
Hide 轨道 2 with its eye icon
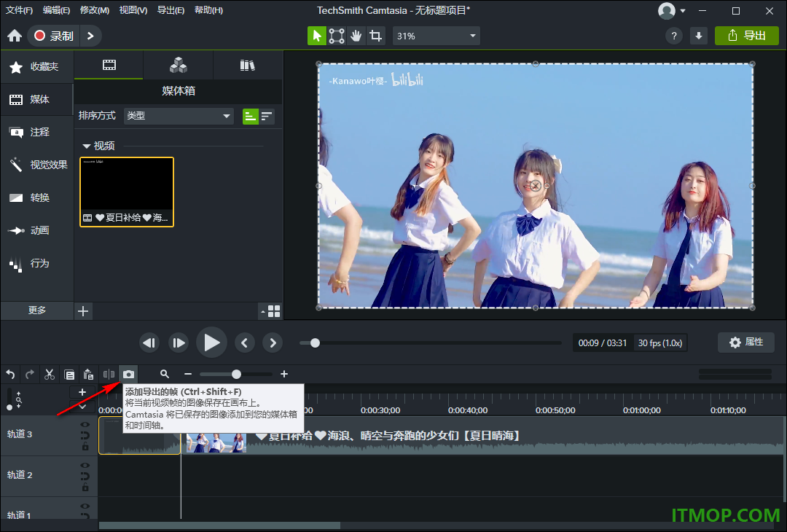(85, 466)
